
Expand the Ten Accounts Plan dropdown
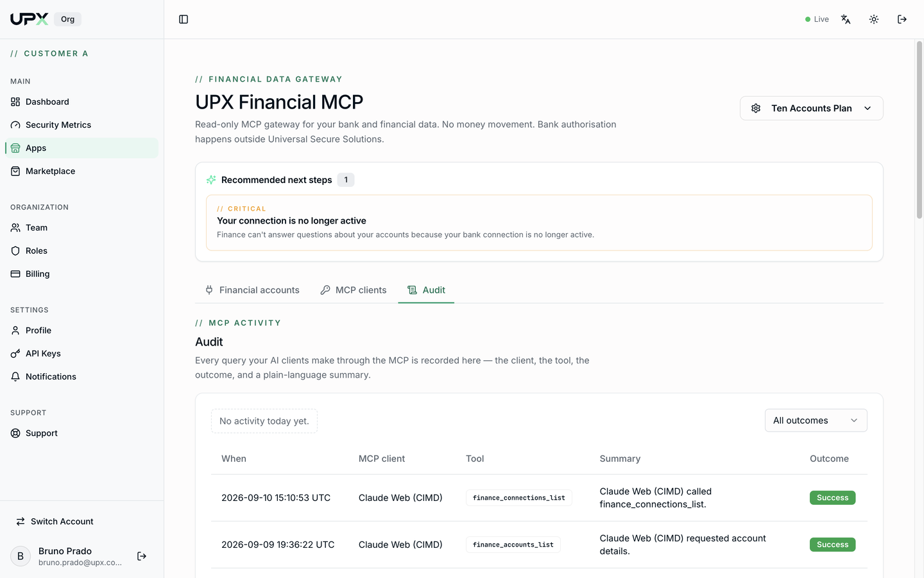click(x=811, y=108)
